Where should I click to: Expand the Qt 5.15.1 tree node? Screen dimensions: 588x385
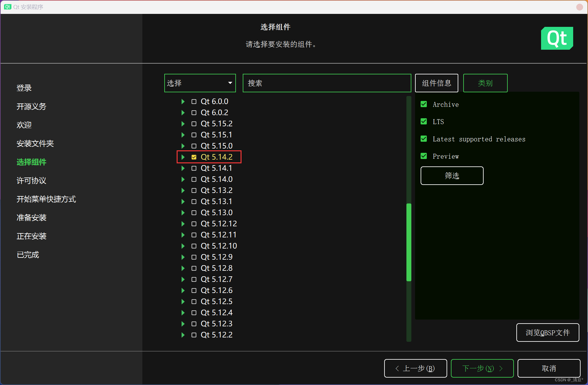pyautogui.click(x=183, y=135)
